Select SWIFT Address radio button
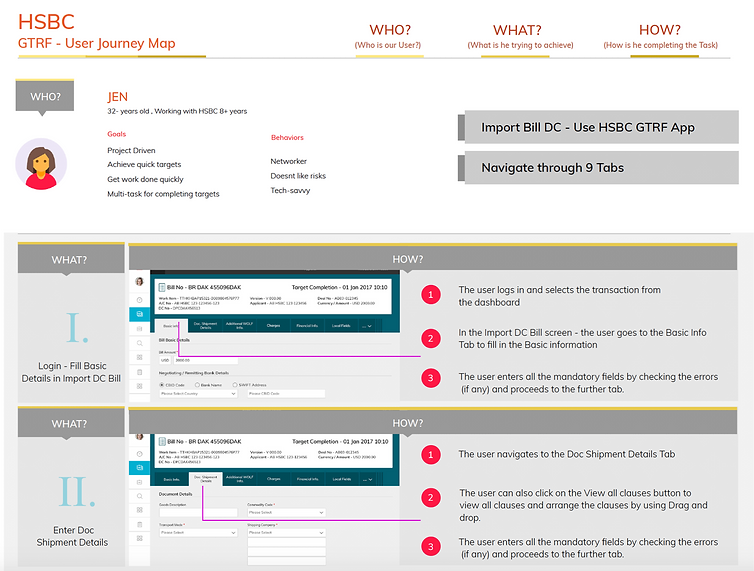This screenshot has width=754, height=571. point(235,385)
